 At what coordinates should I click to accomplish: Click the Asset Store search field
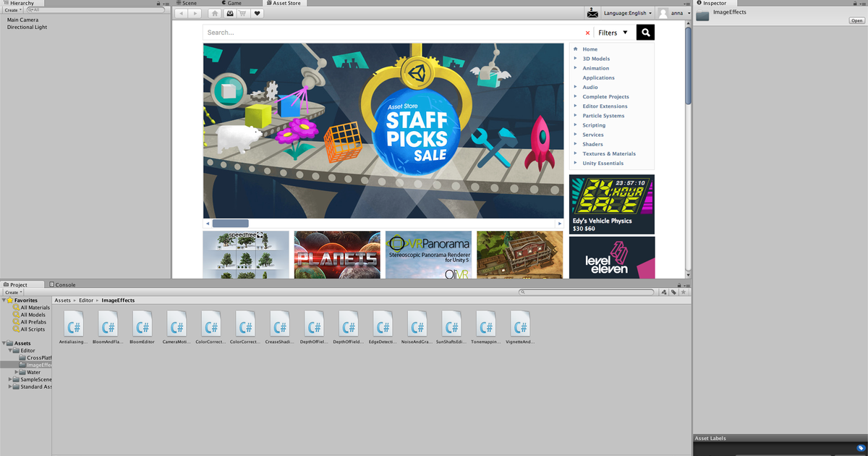click(394, 33)
